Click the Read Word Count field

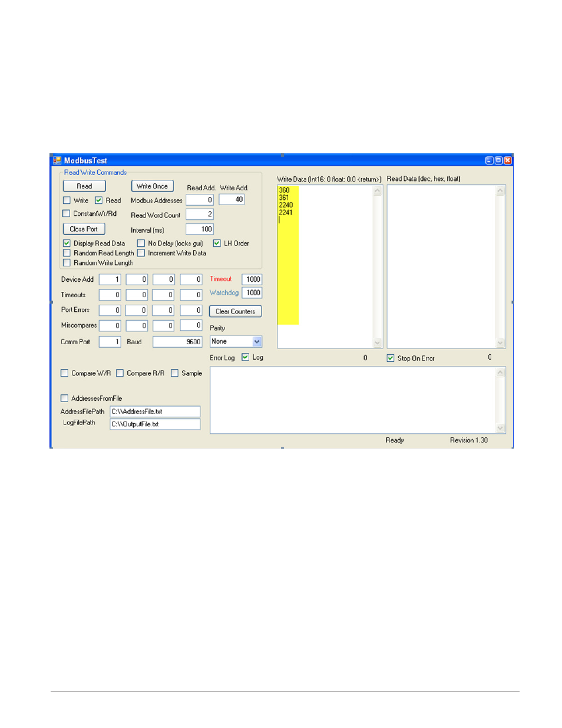(200, 215)
